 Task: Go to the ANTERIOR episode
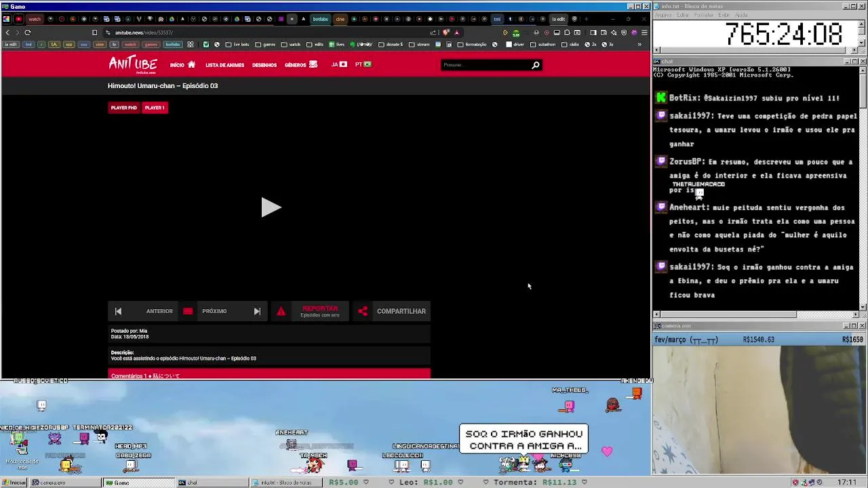coord(159,311)
